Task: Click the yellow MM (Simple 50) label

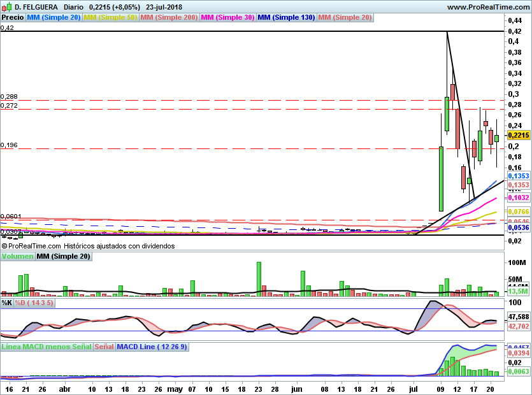Action: [x=110, y=18]
